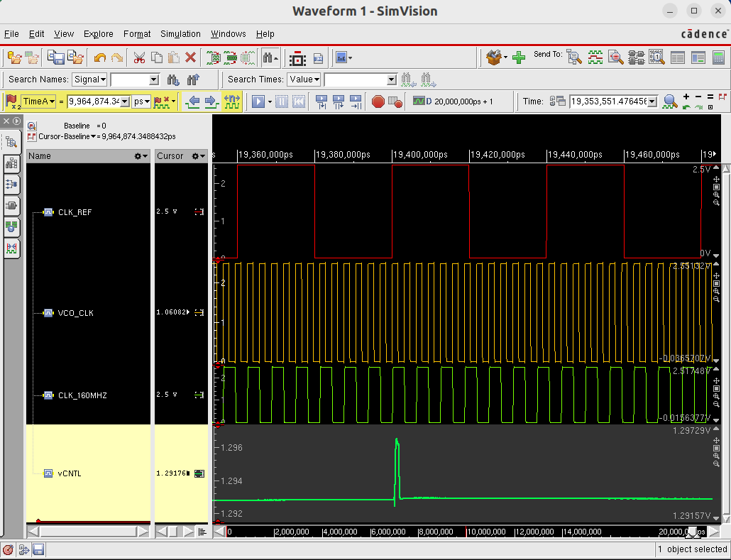Open the Design Browser sidebar tab
The width and height of the screenshot is (731, 560).
[11, 142]
